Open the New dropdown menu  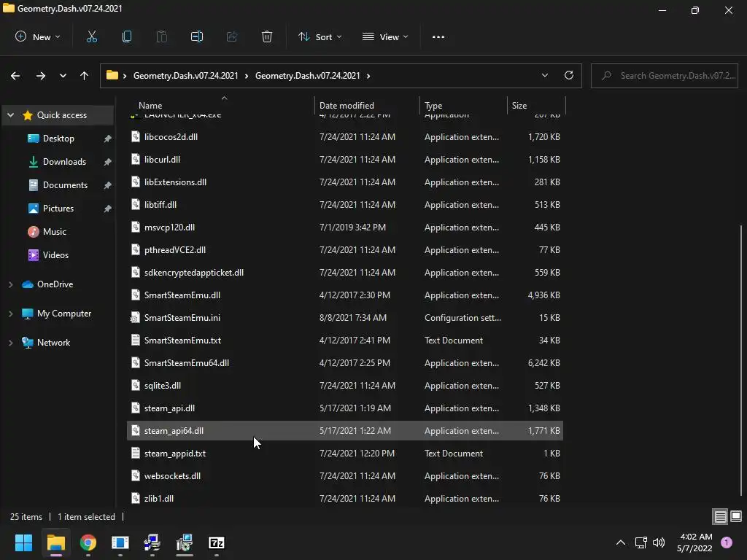point(38,36)
